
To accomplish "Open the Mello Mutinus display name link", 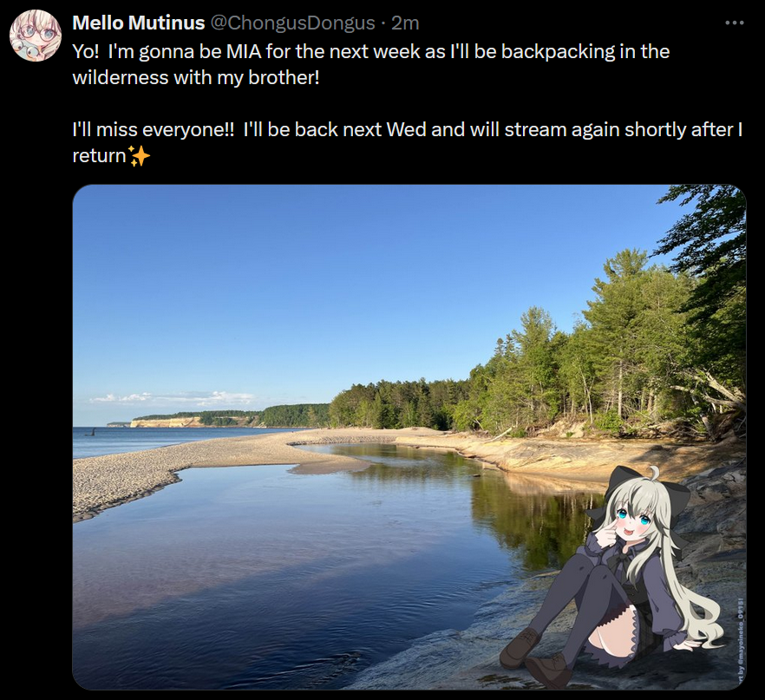I will coord(139,23).
